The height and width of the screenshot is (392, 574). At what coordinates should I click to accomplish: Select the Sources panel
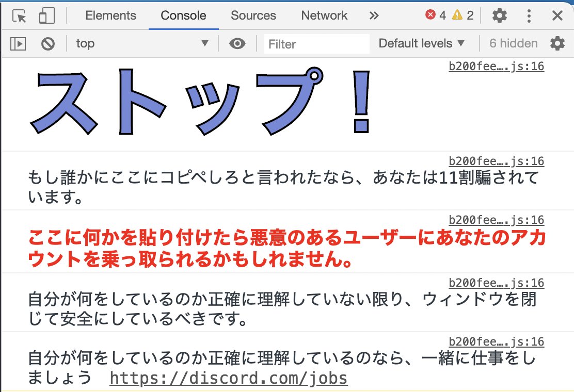pyautogui.click(x=253, y=15)
